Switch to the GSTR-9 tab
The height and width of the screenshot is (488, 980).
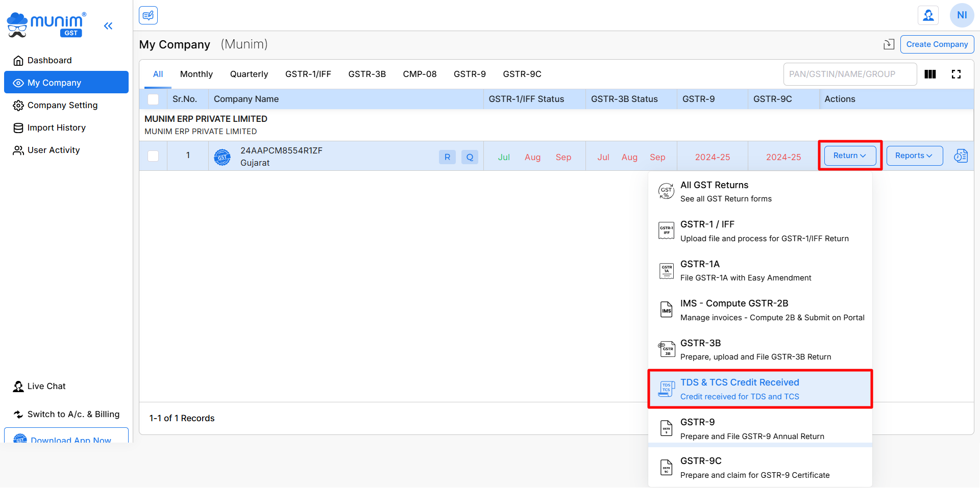pos(470,74)
